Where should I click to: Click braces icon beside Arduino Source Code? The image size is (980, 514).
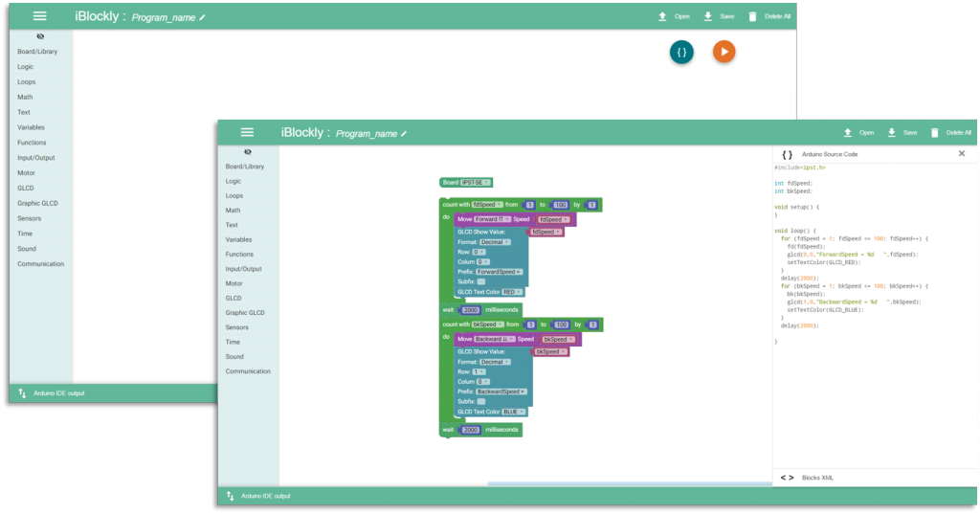pos(788,154)
